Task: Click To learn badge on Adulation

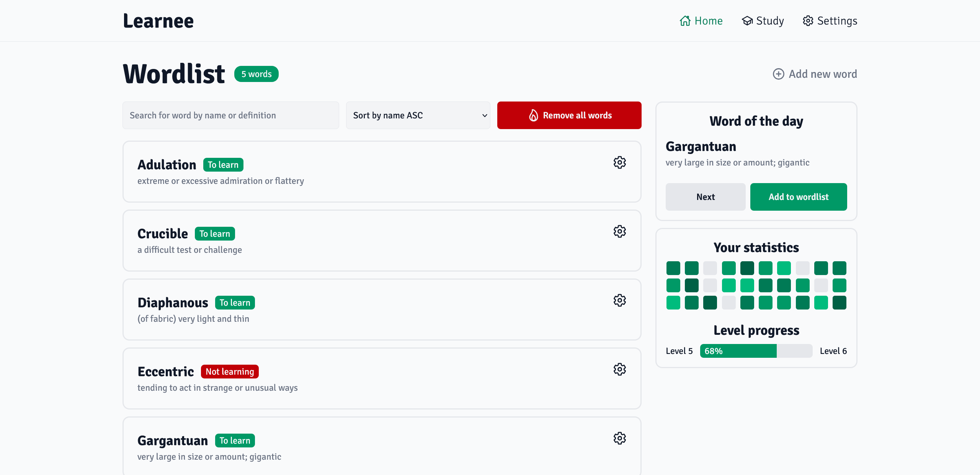Action: coord(223,165)
